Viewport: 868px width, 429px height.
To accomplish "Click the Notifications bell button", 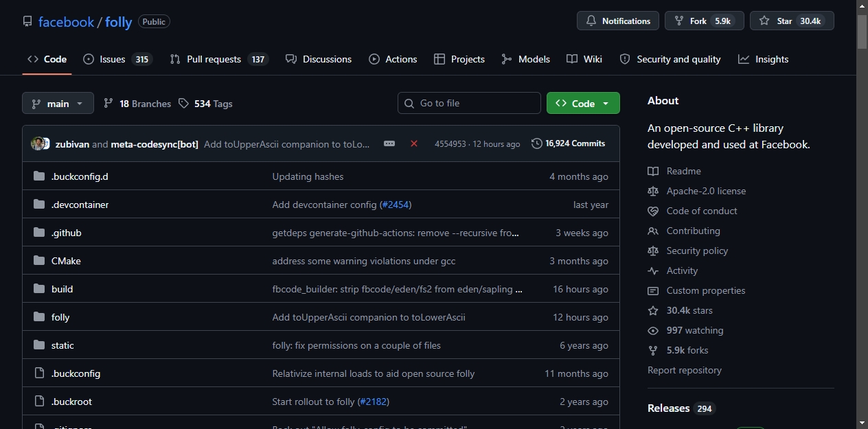I will (618, 21).
